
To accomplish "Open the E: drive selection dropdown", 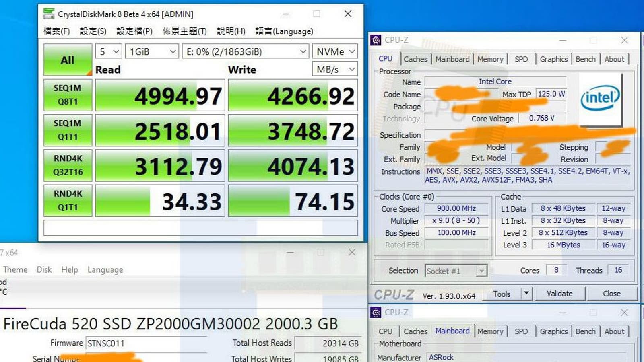I will [246, 51].
